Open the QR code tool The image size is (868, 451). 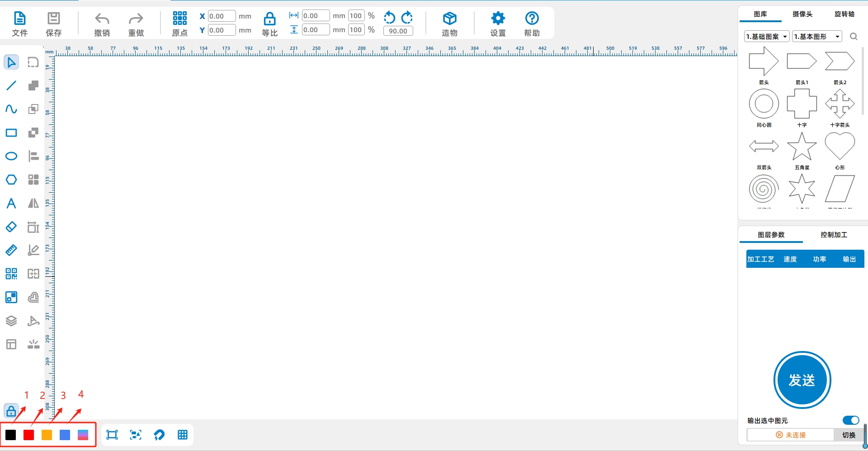tap(11, 274)
